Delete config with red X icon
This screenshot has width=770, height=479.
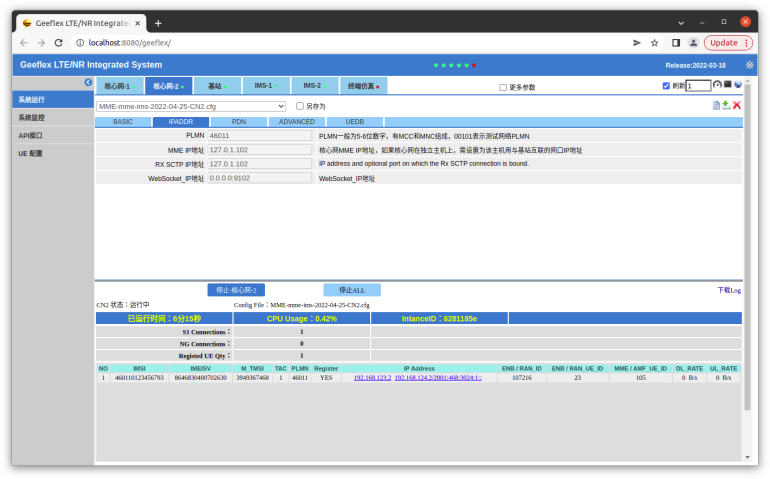pyautogui.click(x=737, y=105)
